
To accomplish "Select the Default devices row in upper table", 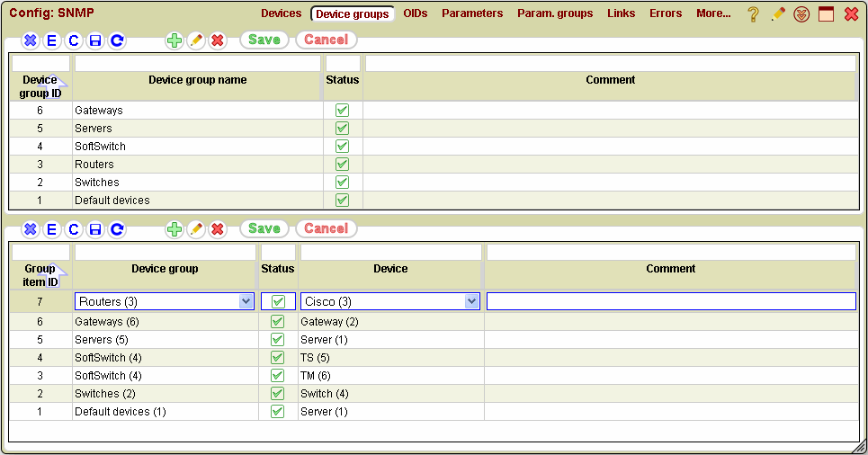I will click(x=434, y=201).
